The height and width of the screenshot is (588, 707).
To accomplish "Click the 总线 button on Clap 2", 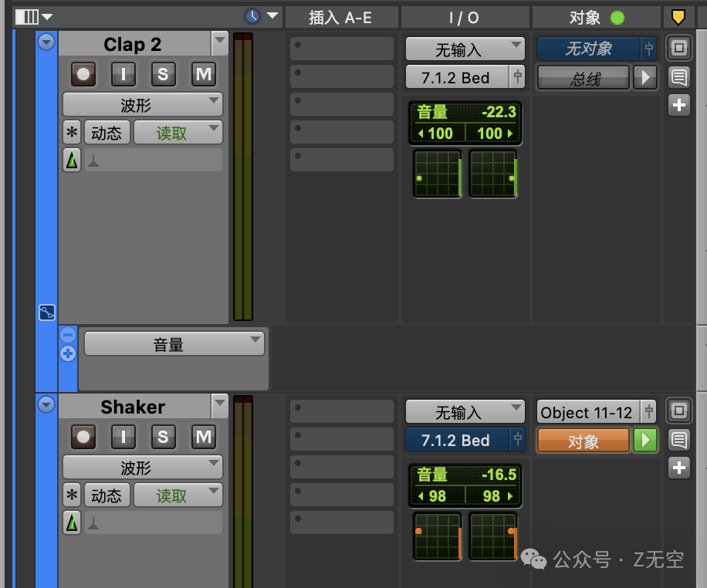I will pos(584,77).
